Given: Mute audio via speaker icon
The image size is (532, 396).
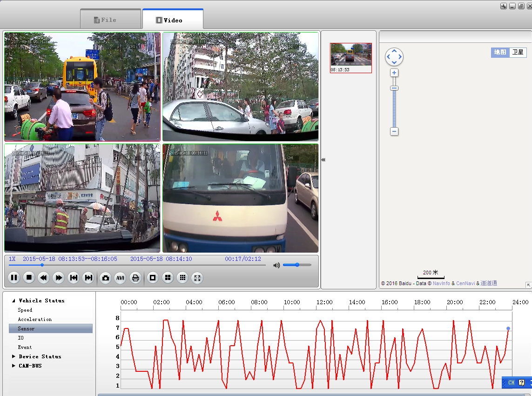Looking at the screenshot, I should tap(276, 265).
